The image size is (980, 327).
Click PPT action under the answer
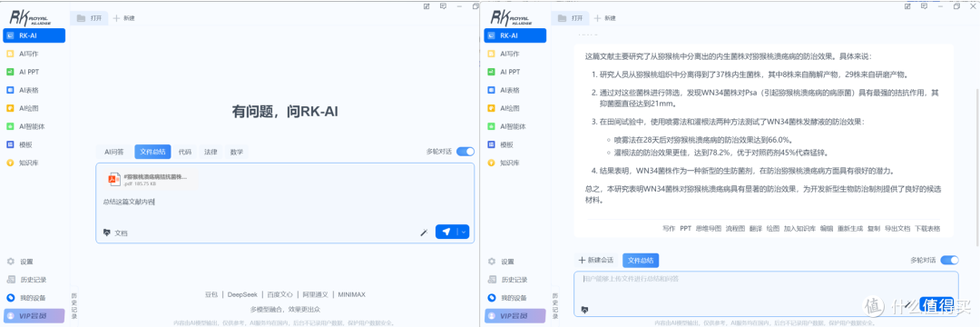[686, 229]
